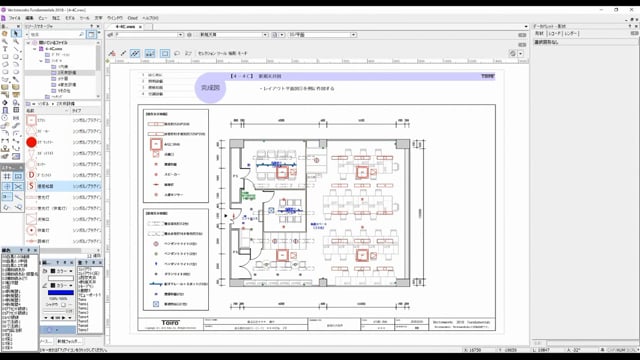Open the Cloud menu
Screen dimensions: 640x360
pos(133,18)
